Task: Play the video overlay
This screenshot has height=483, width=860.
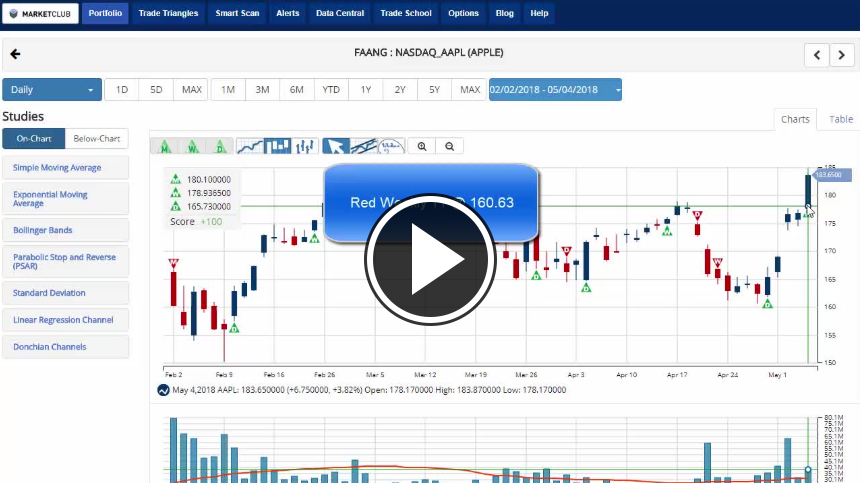Action: 430,259
